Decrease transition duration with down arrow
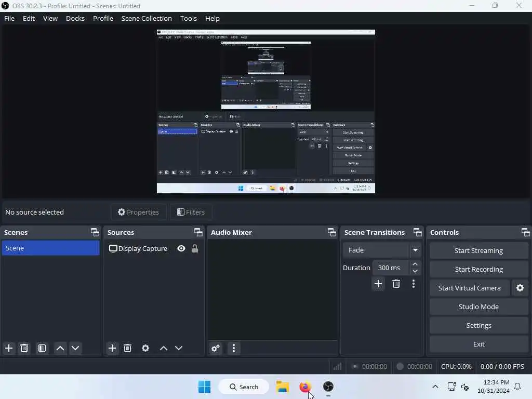 [x=415, y=271]
